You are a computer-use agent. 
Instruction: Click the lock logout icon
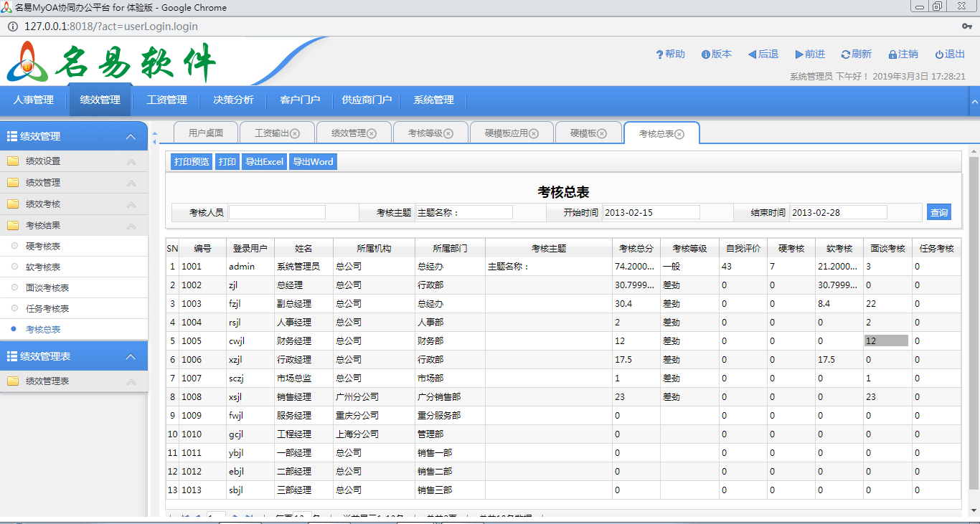(892, 54)
